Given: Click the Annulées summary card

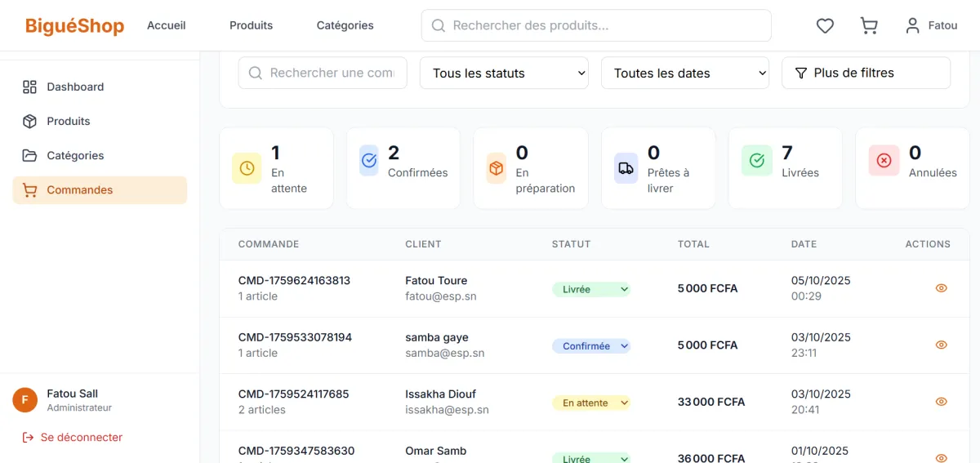Looking at the screenshot, I should [912, 168].
